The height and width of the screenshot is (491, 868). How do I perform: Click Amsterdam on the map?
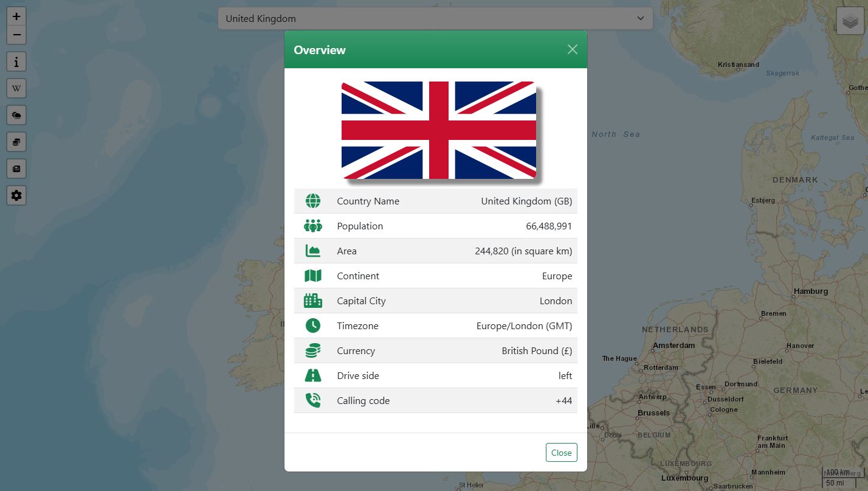(x=673, y=345)
